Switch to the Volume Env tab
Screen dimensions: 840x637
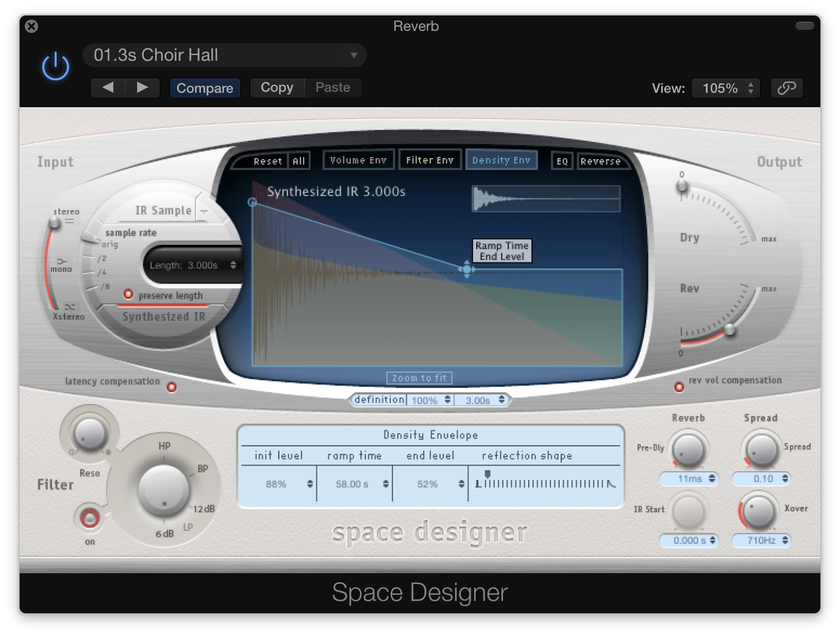point(359,160)
